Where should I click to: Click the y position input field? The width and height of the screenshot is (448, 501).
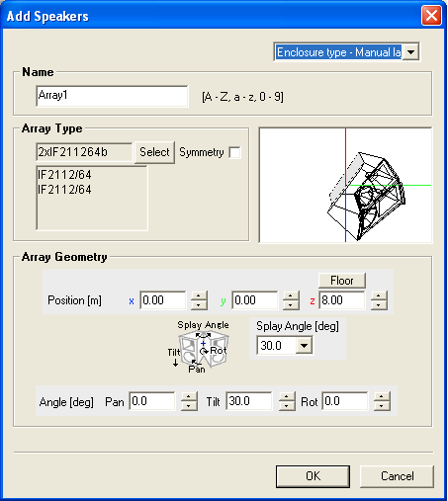pyautogui.click(x=255, y=300)
